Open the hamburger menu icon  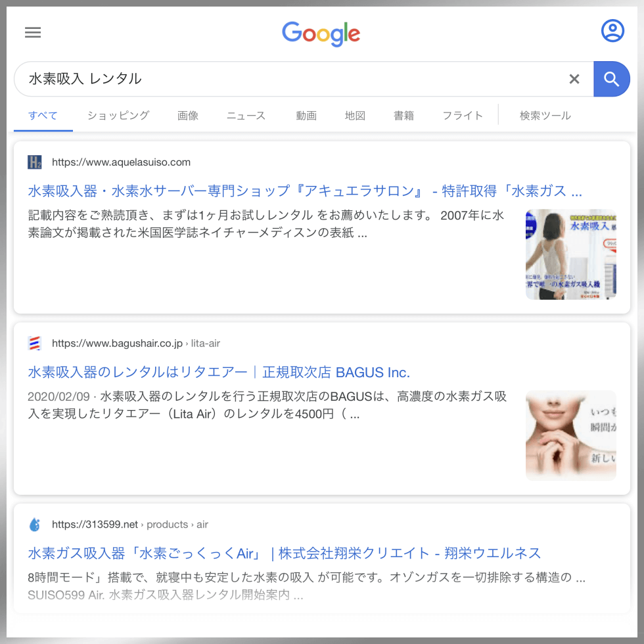[33, 32]
